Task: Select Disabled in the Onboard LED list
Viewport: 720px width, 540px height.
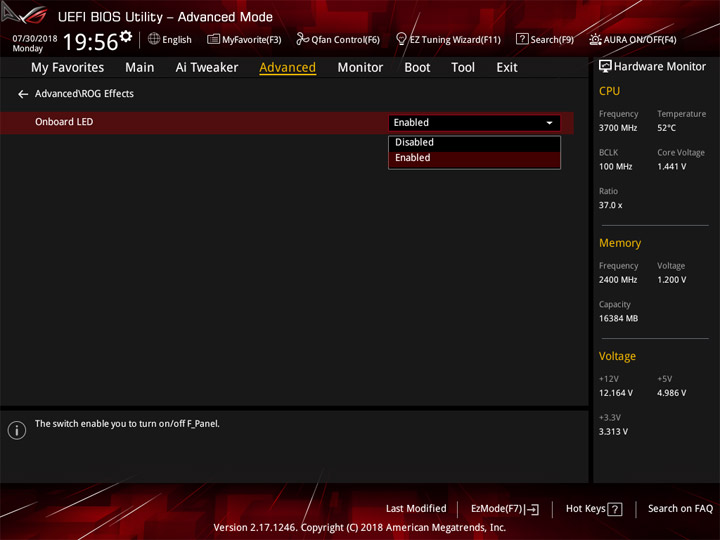Action: point(474,143)
